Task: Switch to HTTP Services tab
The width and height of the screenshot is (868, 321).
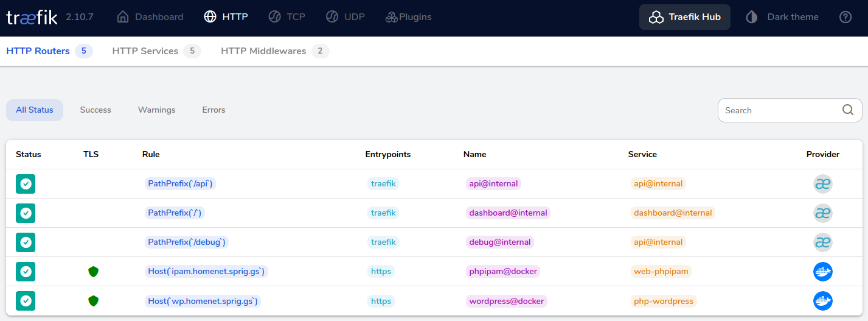Action: tap(156, 51)
